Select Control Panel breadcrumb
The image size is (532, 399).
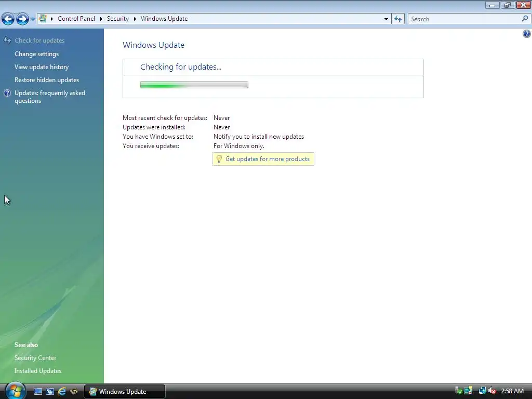tap(76, 19)
